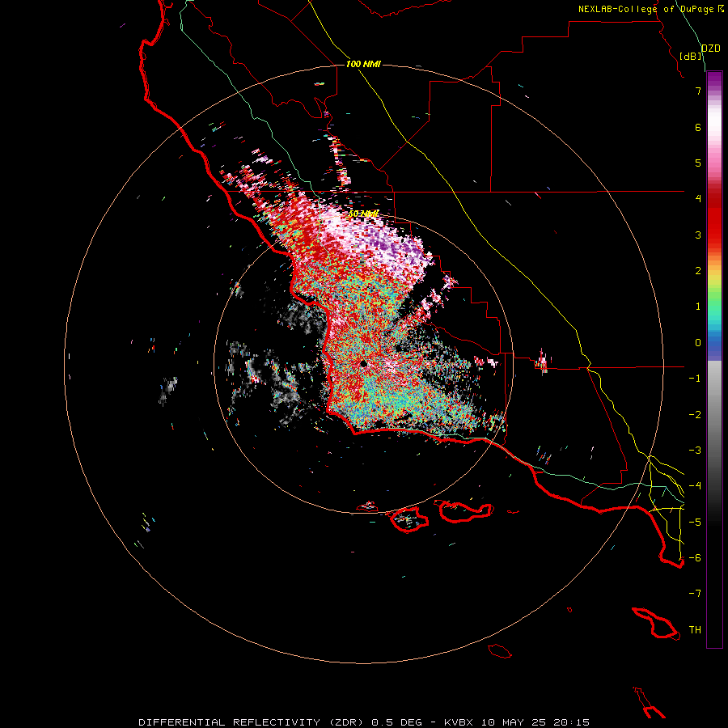
Task: Click the '-6' value on color scale
Action: [695, 558]
